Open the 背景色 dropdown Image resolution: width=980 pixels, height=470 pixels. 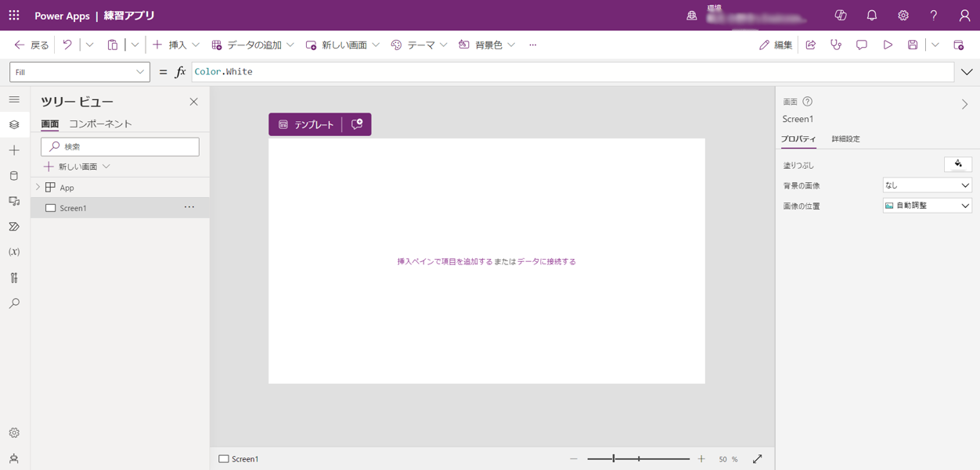coord(511,45)
